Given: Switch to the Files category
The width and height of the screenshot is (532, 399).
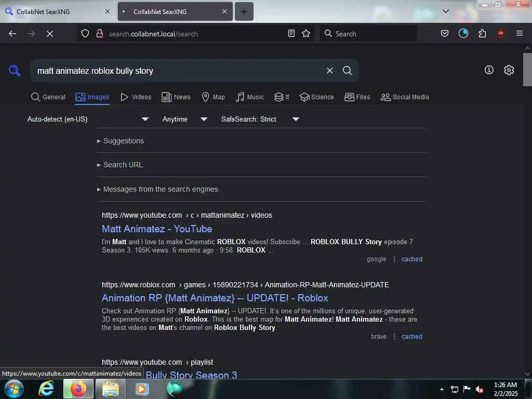Looking at the screenshot, I should pyautogui.click(x=357, y=97).
